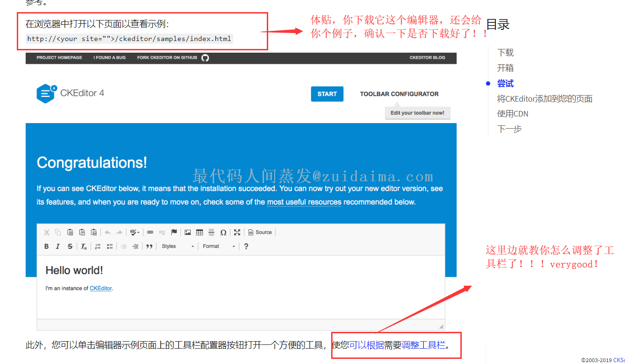The width and height of the screenshot is (625, 364).
Task: Click the editor resize handle corner
Action: point(441,326)
